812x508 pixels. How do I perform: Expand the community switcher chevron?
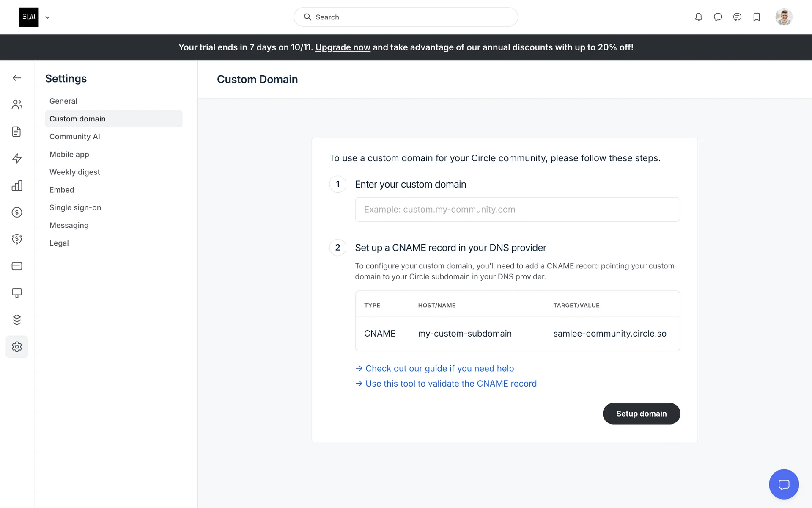[47, 17]
